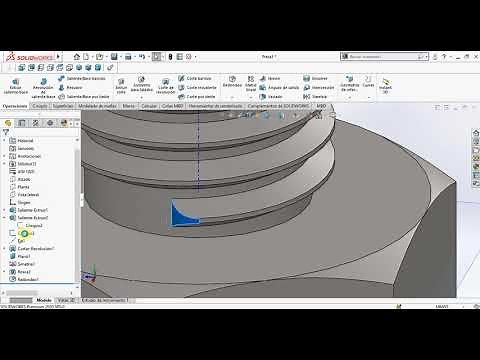The height and width of the screenshot is (360, 480).
Task: Expand Cortar-Revolución1 in feature tree
Action: tap(4, 249)
